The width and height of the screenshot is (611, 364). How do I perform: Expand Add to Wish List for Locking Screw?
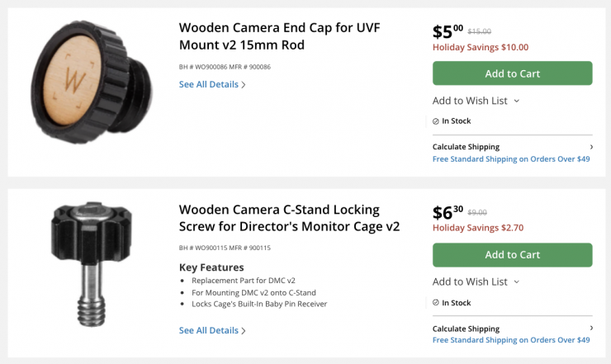click(470, 281)
